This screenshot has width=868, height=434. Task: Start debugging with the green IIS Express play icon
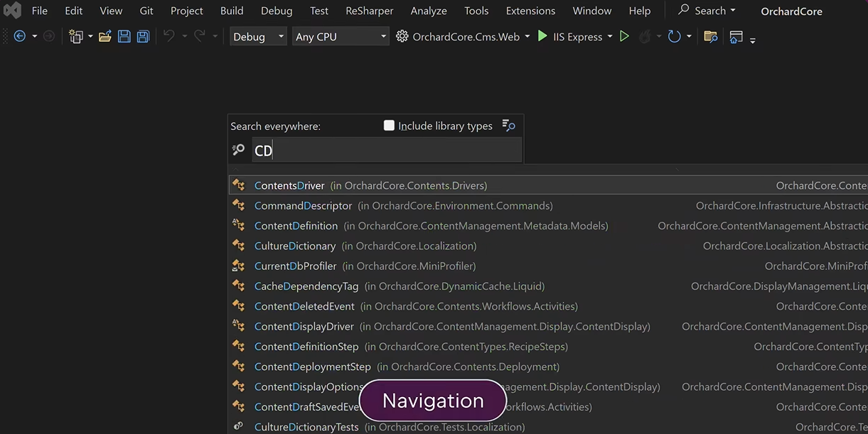point(542,36)
